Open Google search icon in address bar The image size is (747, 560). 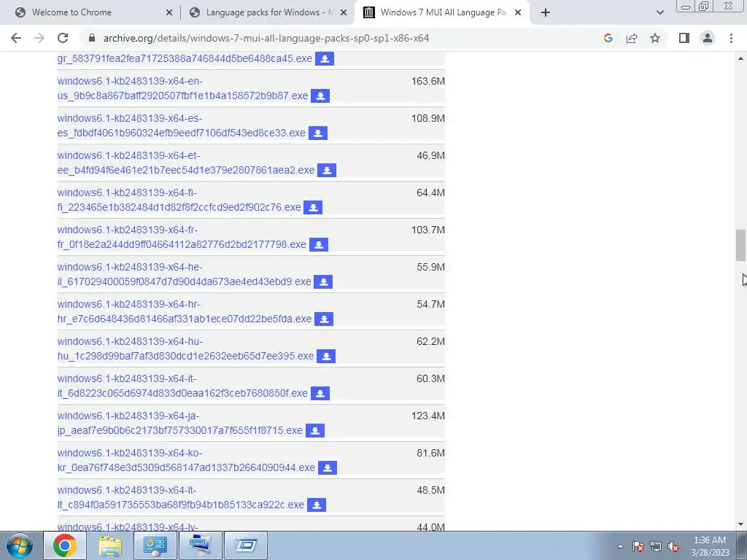[608, 38]
